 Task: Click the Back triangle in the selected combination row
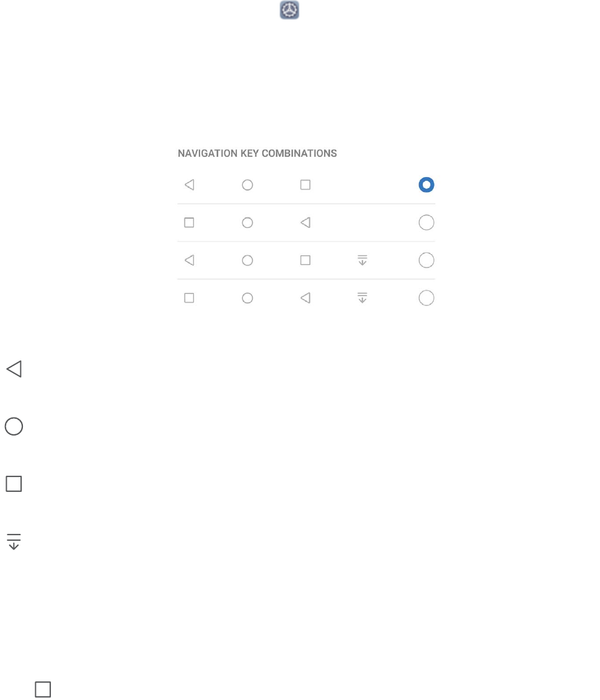click(x=190, y=185)
